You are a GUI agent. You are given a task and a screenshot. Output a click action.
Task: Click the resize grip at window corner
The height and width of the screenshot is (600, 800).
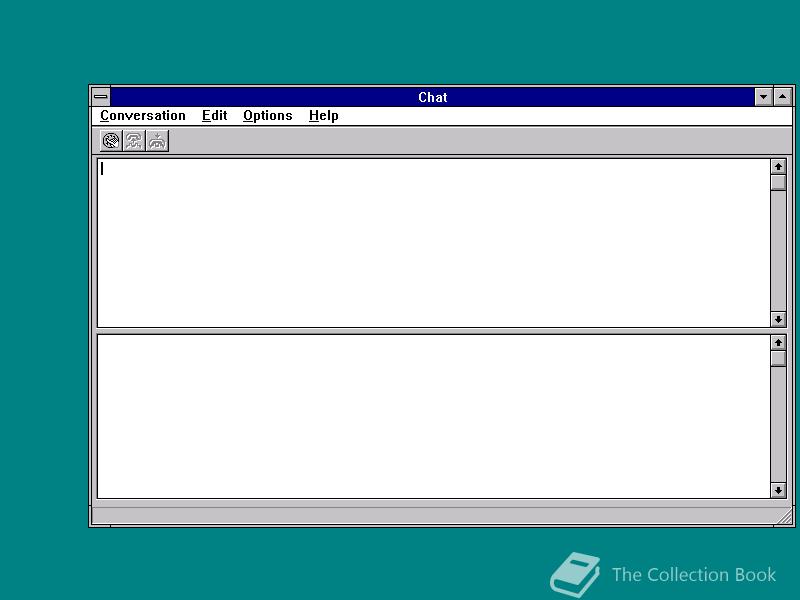[x=784, y=516]
